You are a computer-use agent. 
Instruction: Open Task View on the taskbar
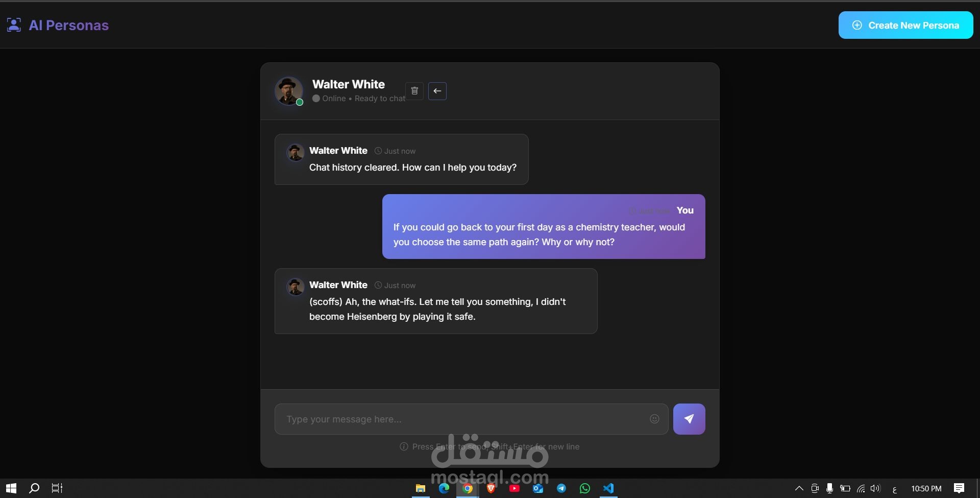click(x=57, y=488)
